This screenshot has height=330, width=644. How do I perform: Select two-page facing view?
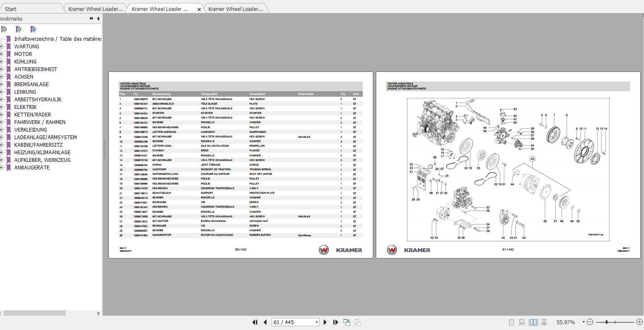tap(533, 322)
